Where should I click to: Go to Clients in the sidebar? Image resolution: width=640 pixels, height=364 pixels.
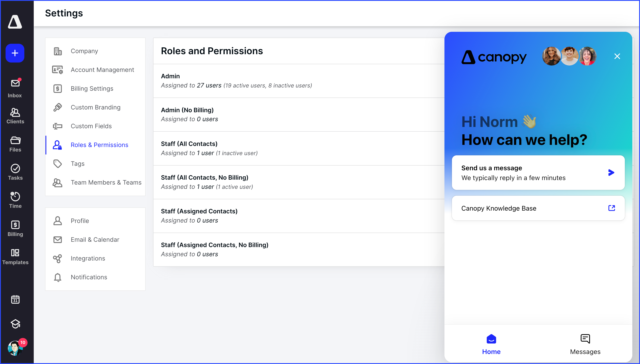point(15,116)
